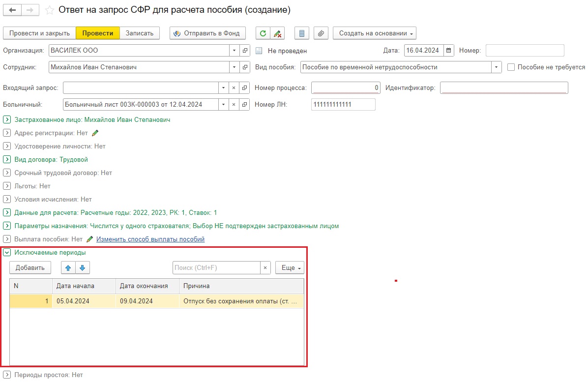This screenshot has width=588, height=382.
Task: Click the pen with red cross icon
Action: (x=277, y=33)
